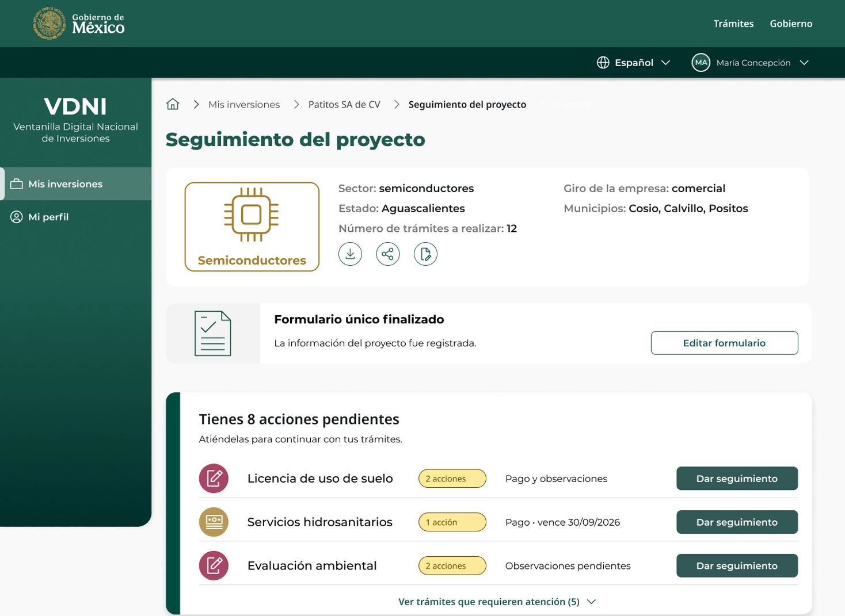Open Patitos SA de CV breadcrumb

coord(344,105)
